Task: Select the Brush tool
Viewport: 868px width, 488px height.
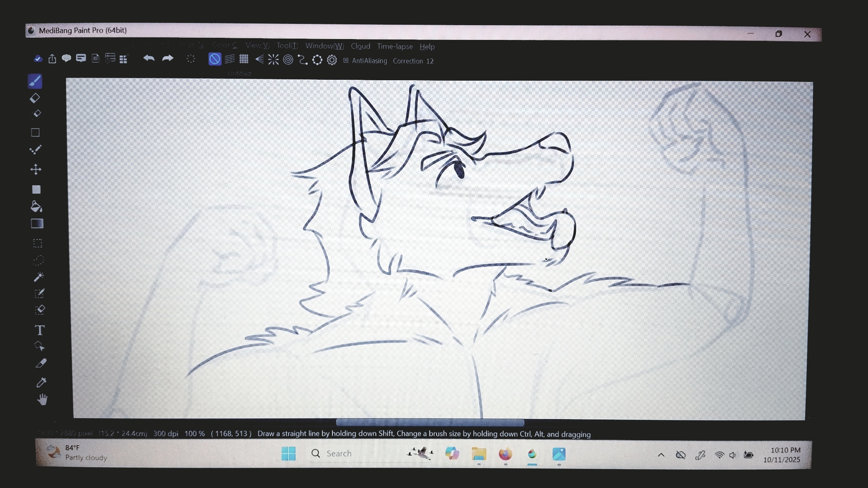Action: (35, 81)
